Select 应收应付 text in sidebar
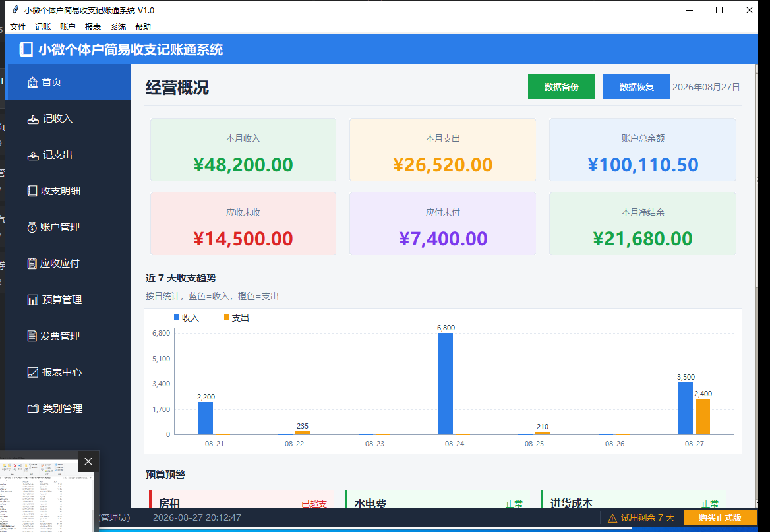Screen dimensions: 770x532 (x=60, y=264)
